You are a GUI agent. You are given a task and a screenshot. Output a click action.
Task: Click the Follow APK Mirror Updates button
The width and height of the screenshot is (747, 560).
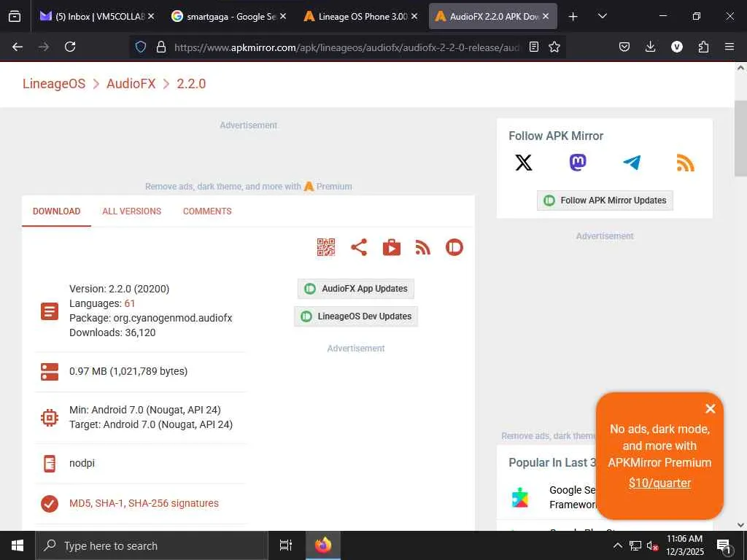click(605, 201)
